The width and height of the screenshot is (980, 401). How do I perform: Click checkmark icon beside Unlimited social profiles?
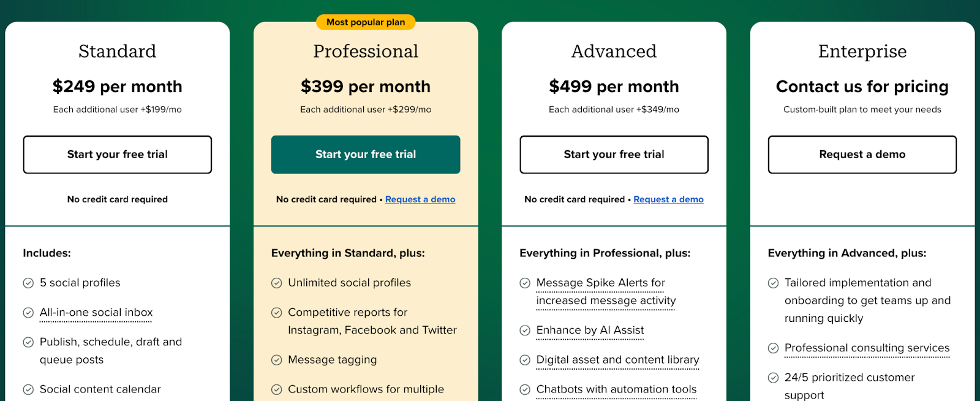tap(277, 283)
